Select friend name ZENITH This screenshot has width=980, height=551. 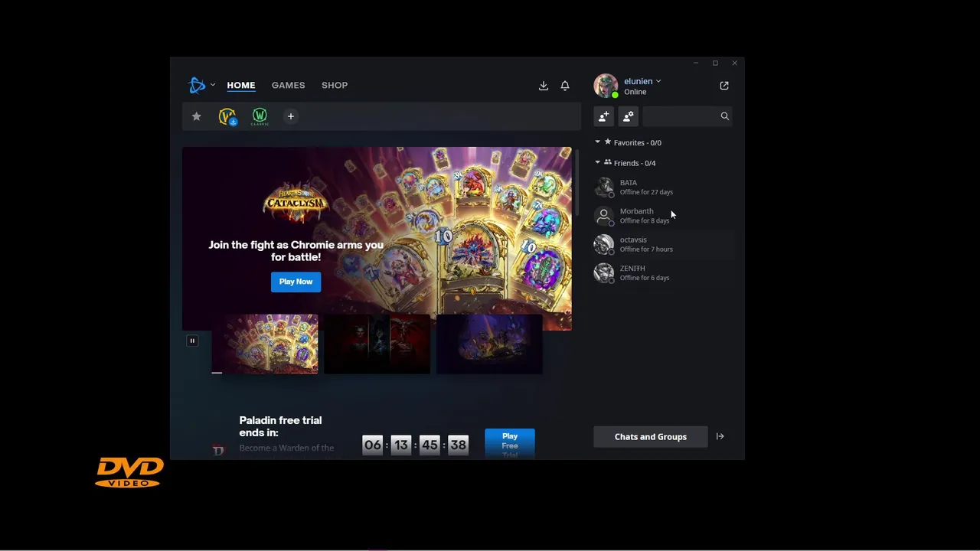632,268
